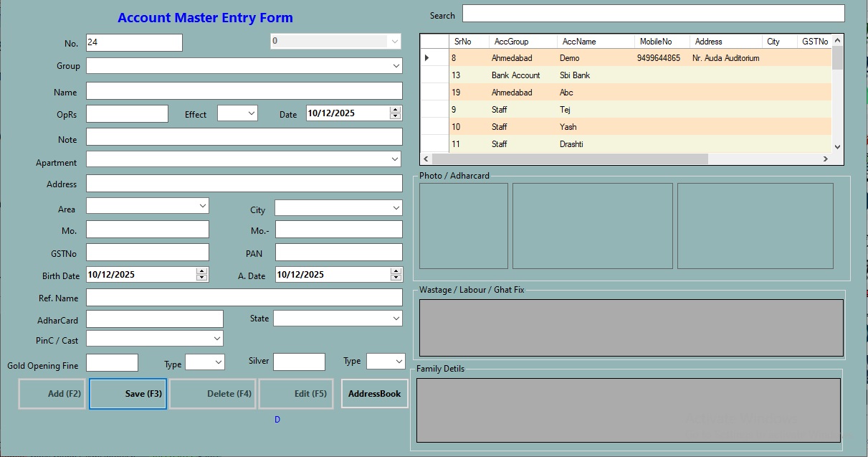Screen dimensions: 868x457
Task: Open the State dropdown
Action: [x=396, y=318]
